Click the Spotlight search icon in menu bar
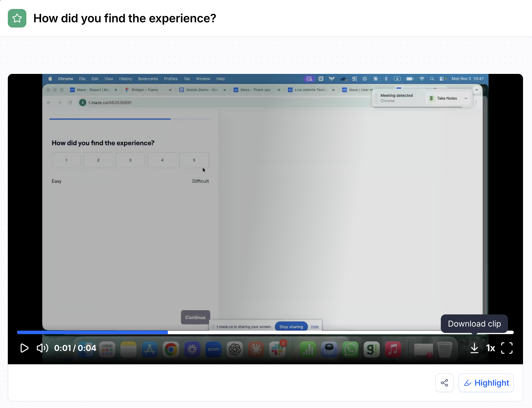The width and height of the screenshot is (532, 408). (x=432, y=79)
